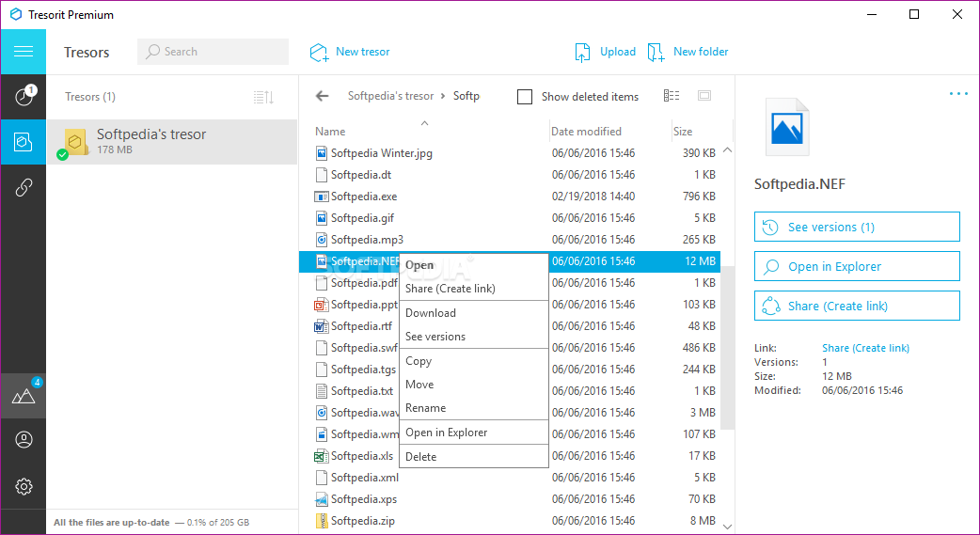Choose See versions from context menu
The width and height of the screenshot is (980, 535).
point(474,337)
